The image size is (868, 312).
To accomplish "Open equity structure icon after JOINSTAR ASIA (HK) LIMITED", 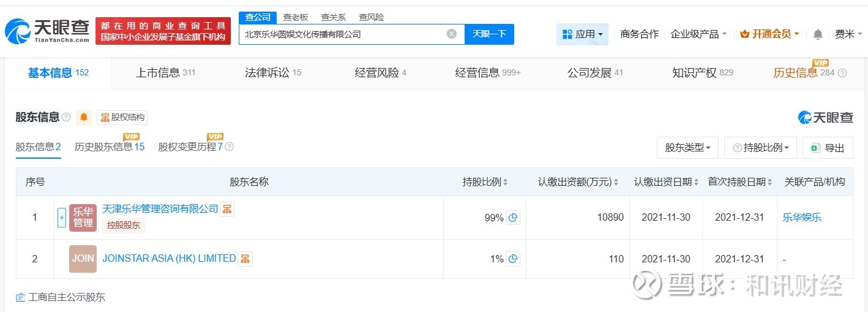I will tap(245, 259).
